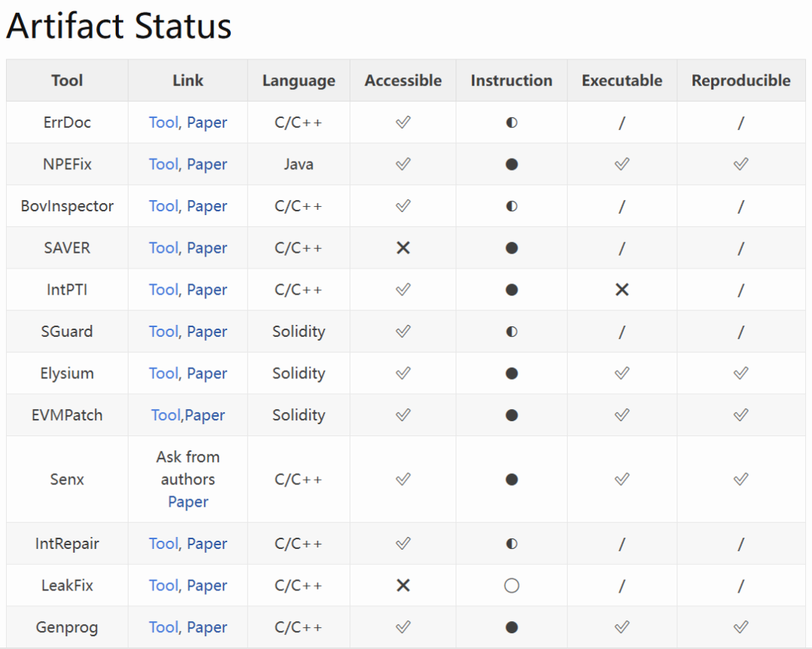Image resolution: width=812 pixels, height=649 pixels.
Task: Visit the SAVER Tool link
Action: pyautogui.click(x=163, y=247)
